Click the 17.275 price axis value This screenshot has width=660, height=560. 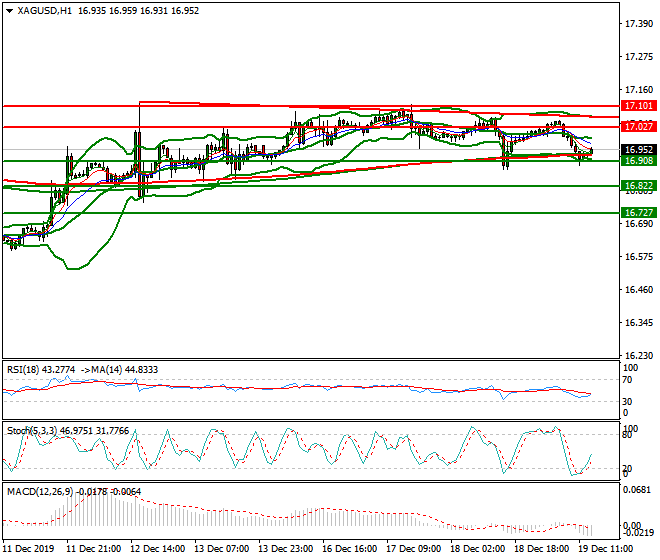coord(639,57)
